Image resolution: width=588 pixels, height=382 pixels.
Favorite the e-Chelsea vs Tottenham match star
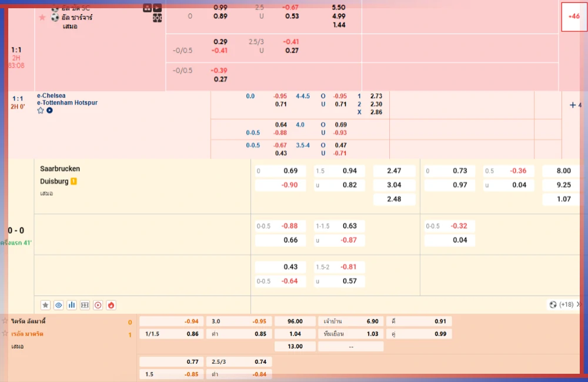(41, 110)
